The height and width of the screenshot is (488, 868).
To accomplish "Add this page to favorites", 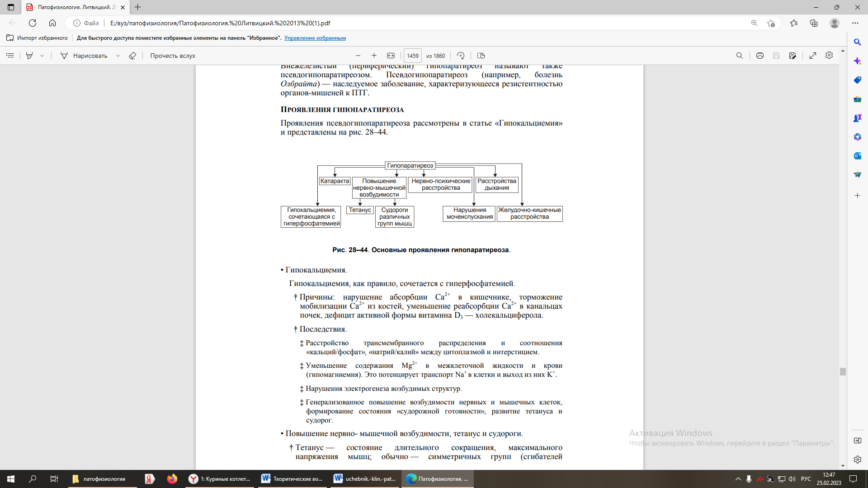I will click(x=771, y=23).
